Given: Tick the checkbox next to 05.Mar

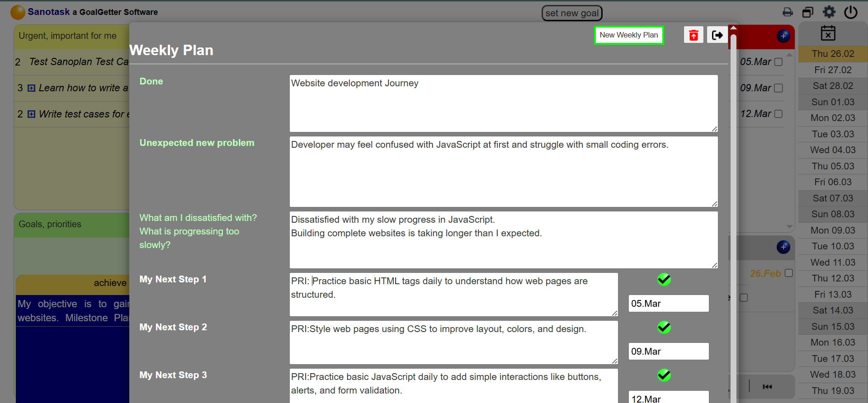Looking at the screenshot, I should [778, 62].
